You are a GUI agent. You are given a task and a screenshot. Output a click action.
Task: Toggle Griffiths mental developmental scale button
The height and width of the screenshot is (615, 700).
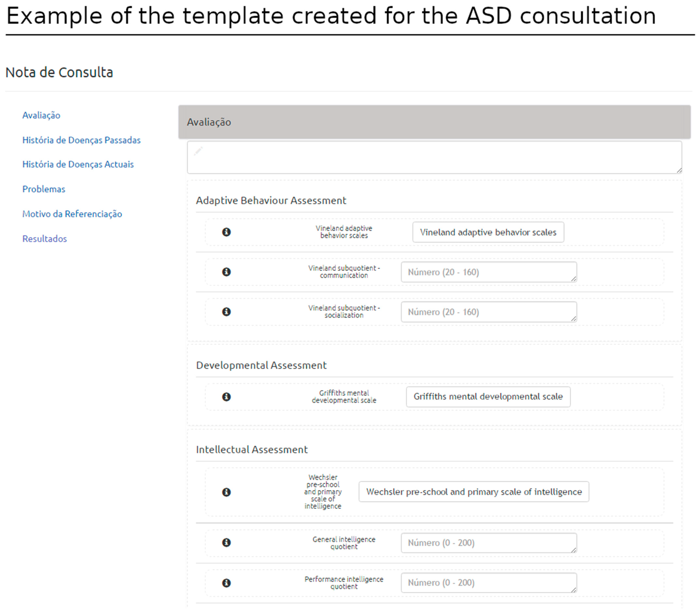tap(488, 396)
